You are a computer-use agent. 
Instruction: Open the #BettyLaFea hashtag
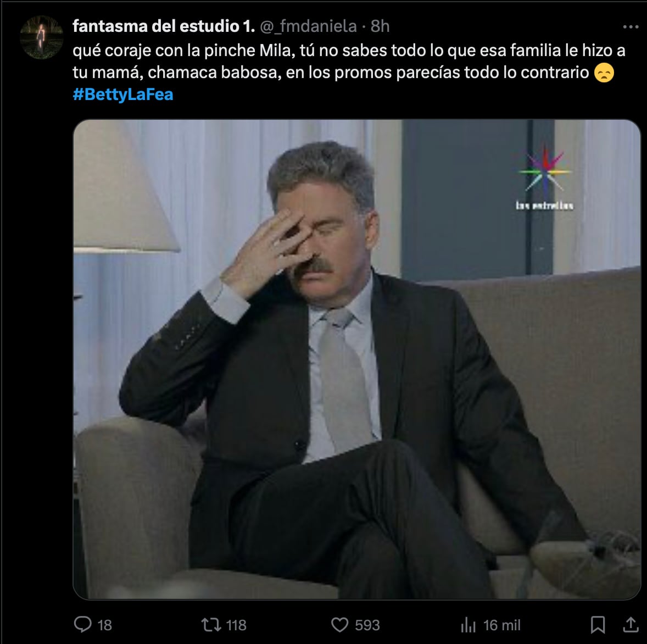(x=123, y=94)
